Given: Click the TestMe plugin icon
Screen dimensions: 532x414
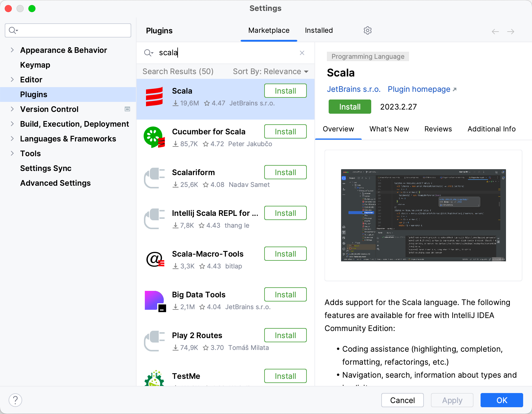Looking at the screenshot, I should (x=154, y=379).
